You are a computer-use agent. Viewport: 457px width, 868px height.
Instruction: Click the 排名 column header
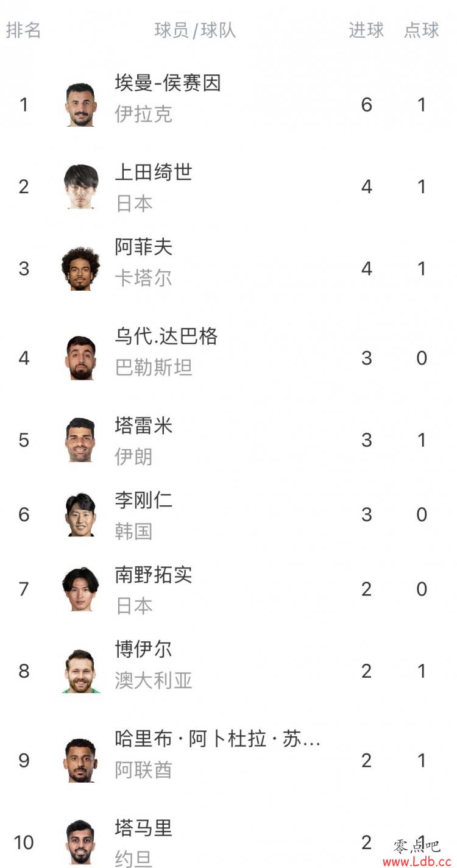pyautogui.click(x=23, y=30)
